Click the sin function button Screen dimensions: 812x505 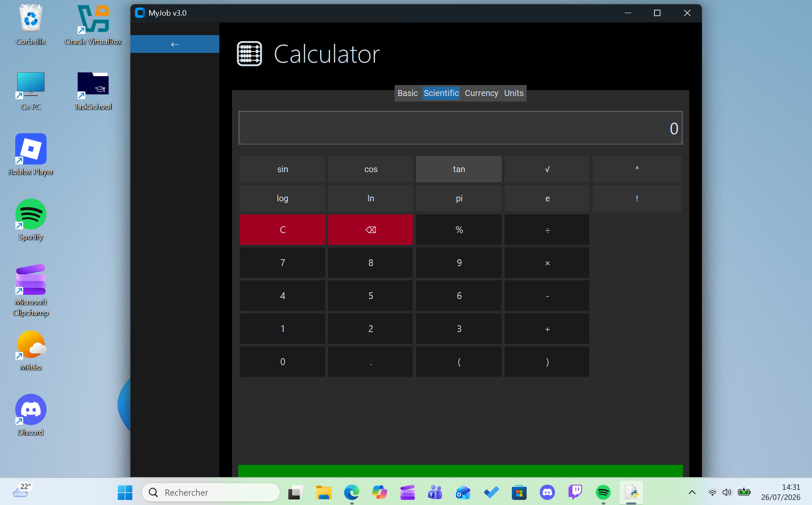pos(282,169)
